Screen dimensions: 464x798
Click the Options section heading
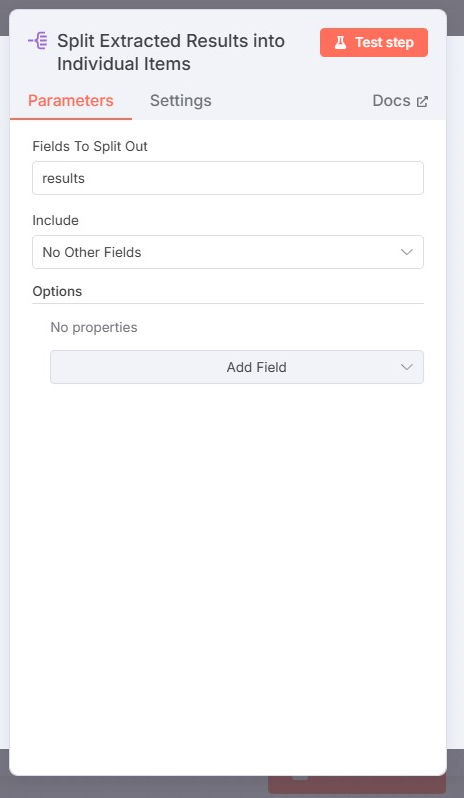(x=57, y=292)
